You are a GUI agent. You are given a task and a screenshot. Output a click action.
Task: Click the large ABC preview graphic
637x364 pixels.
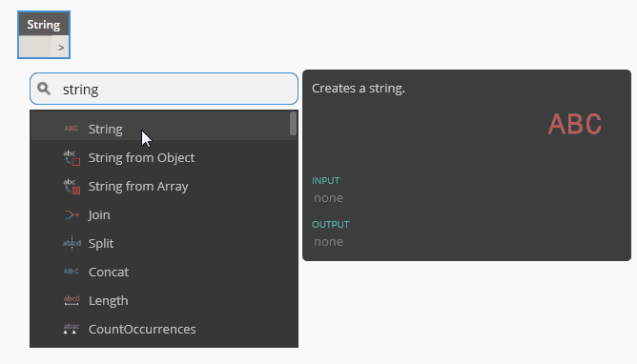coord(574,124)
